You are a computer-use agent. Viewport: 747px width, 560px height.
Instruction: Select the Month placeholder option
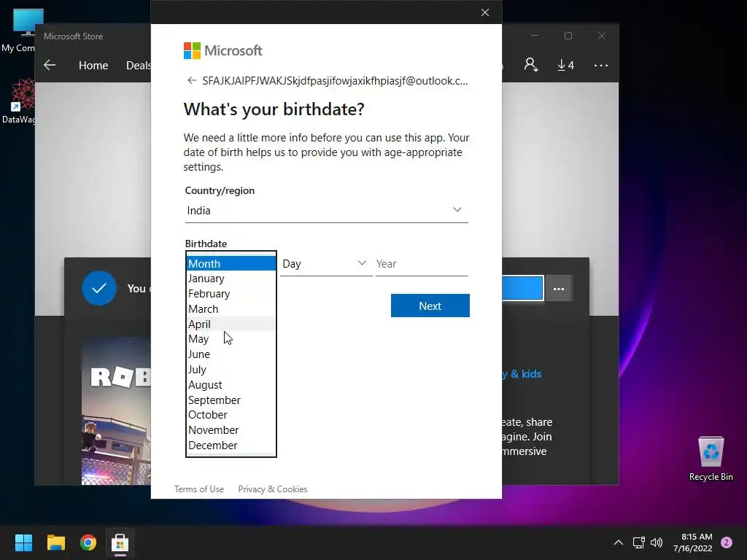pyautogui.click(x=231, y=263)
